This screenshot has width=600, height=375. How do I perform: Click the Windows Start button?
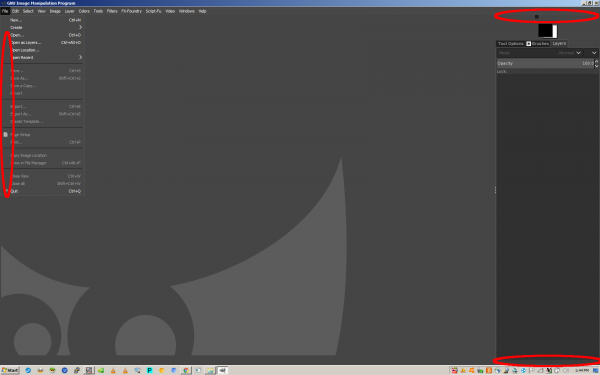10,370
